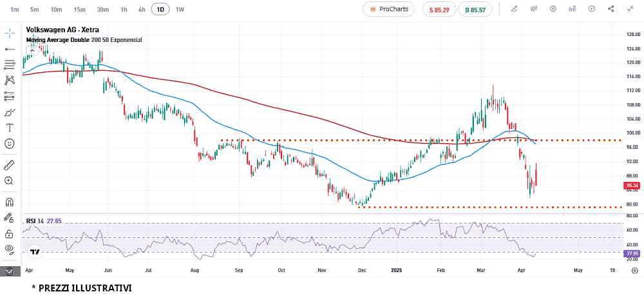Choose the 1h timeframe
The width and height of the screenshot is (644, 294).
(124, 9)
